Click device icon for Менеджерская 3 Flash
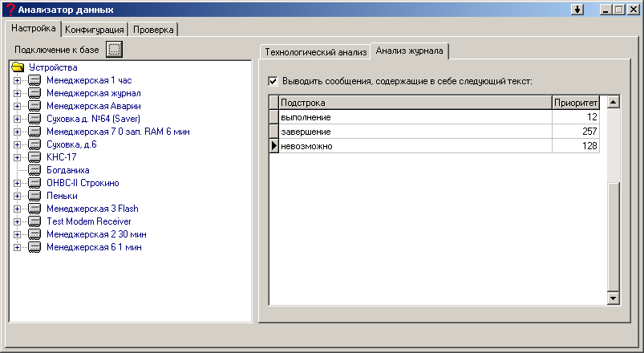 point(34,209)
